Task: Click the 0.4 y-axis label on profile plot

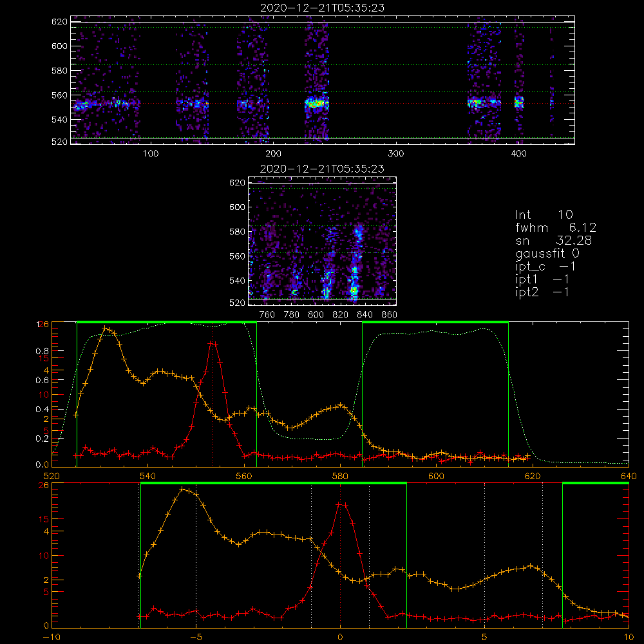Action: (x=42, y=410)
